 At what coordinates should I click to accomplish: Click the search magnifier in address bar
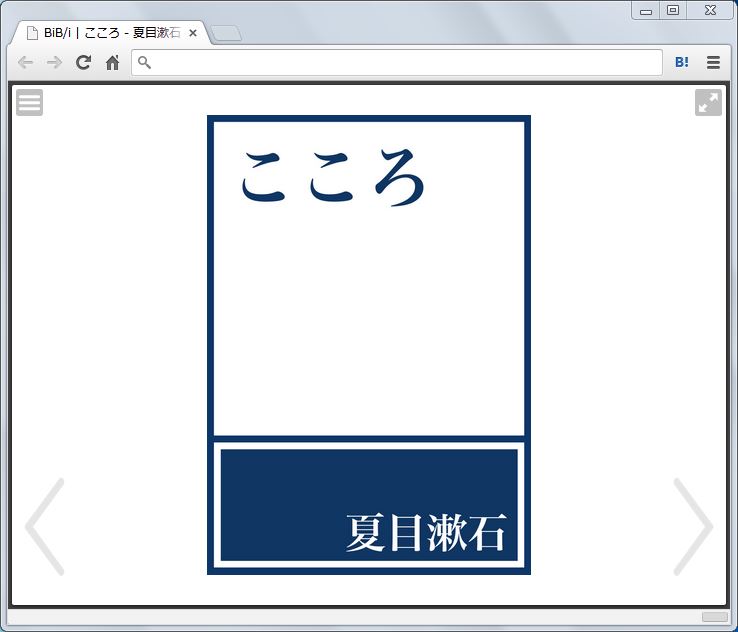coord(144,63)
